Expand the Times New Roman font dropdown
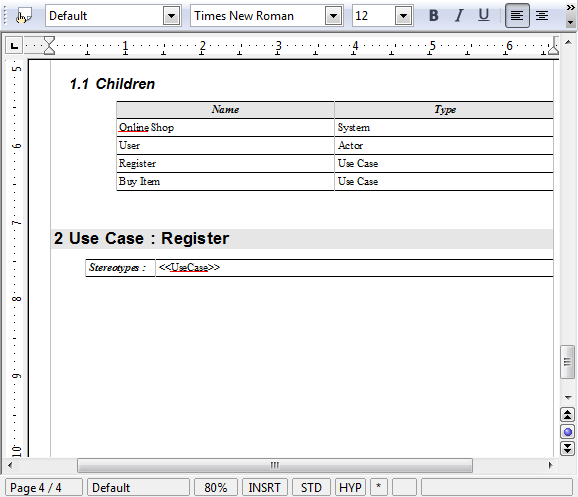Viewport: 578px width, 497px height. tap(334, 15)
